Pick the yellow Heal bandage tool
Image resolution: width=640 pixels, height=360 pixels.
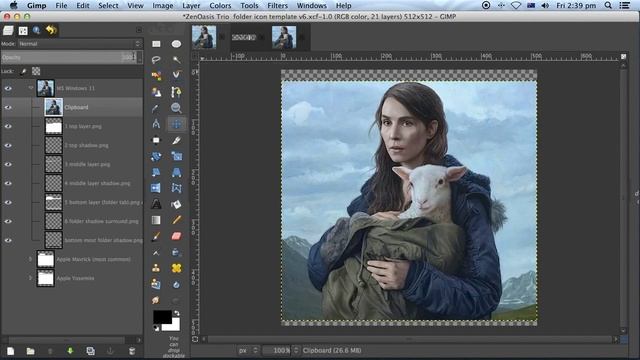coord(176,268)
